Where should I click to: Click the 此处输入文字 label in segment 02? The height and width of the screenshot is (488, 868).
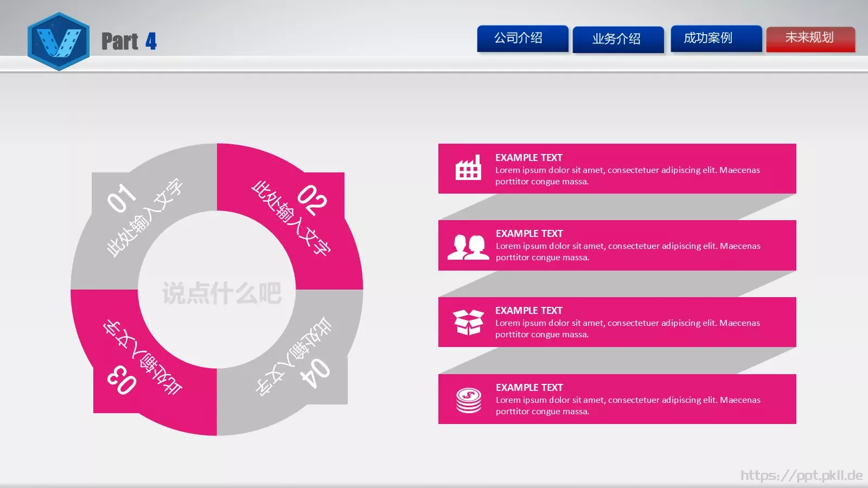coord(291,218)
